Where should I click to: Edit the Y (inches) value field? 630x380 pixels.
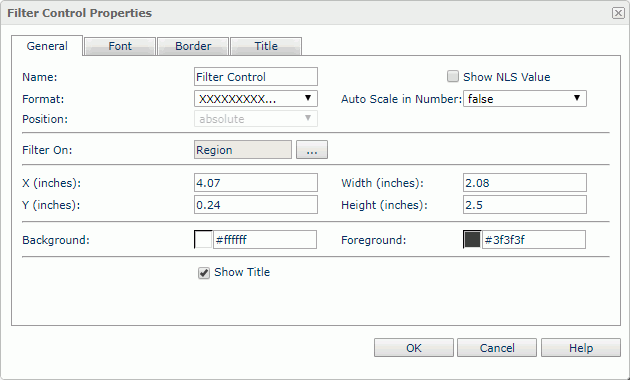[x=256, y=205]
